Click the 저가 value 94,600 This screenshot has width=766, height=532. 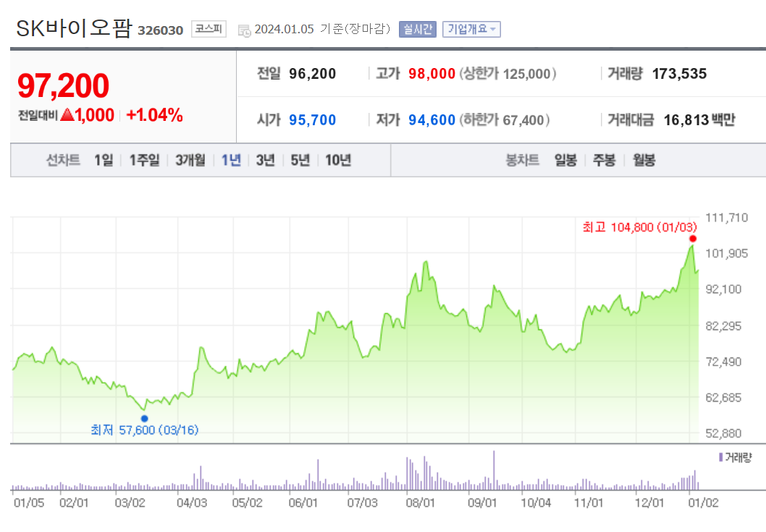(432, 119)
